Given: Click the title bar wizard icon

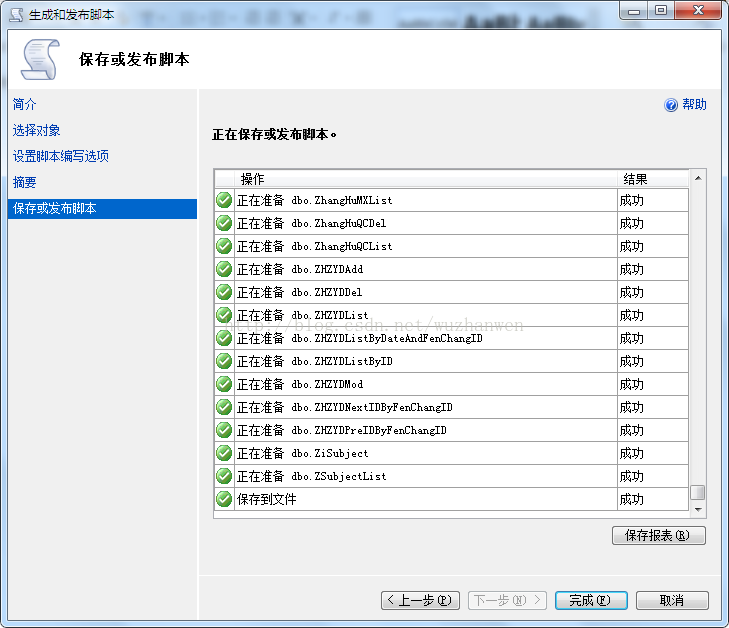Looking at the screenshot, I should [16, 15].
